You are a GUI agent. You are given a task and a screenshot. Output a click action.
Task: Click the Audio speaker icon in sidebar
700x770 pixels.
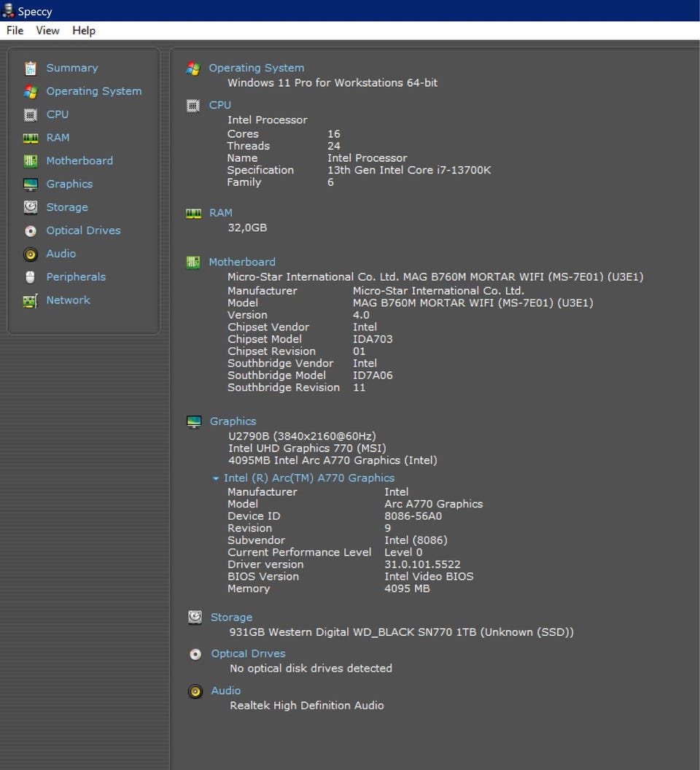30,254
